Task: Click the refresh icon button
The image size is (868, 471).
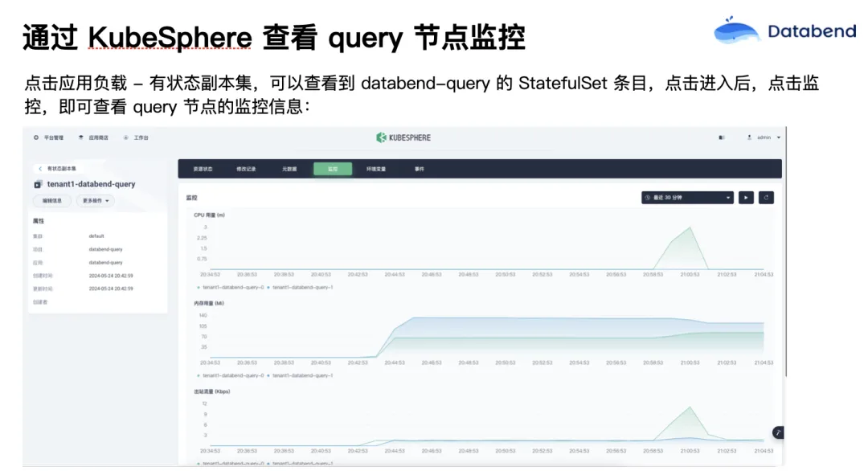Action: coord(766,198)
